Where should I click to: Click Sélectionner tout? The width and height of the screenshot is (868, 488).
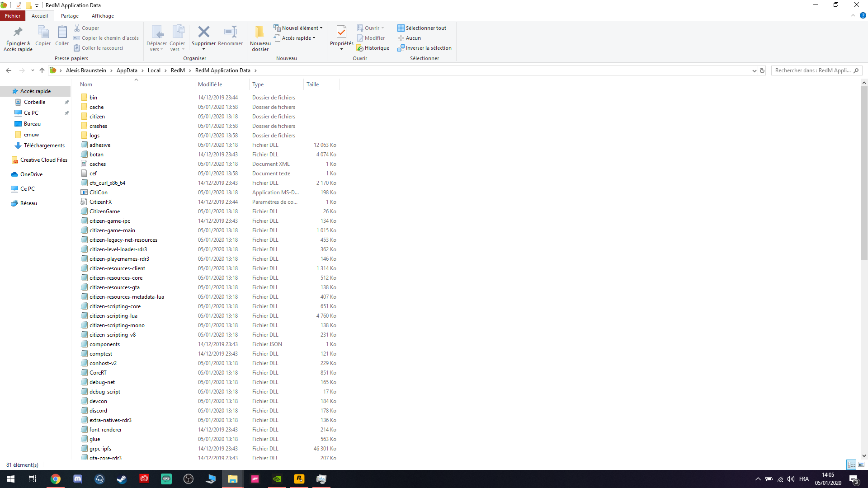(422, 28)
